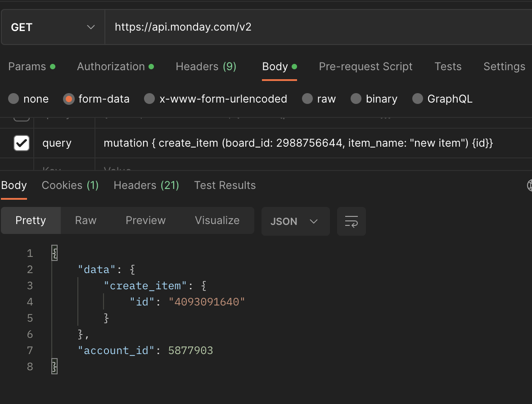Open the Pre-request Script tab

(x=365, y=67)
